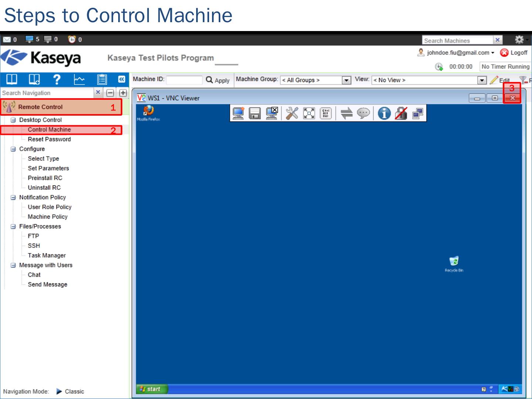532x399 pixels.
Task: Expand all navigation items with plus button
Action: point(123,93)
